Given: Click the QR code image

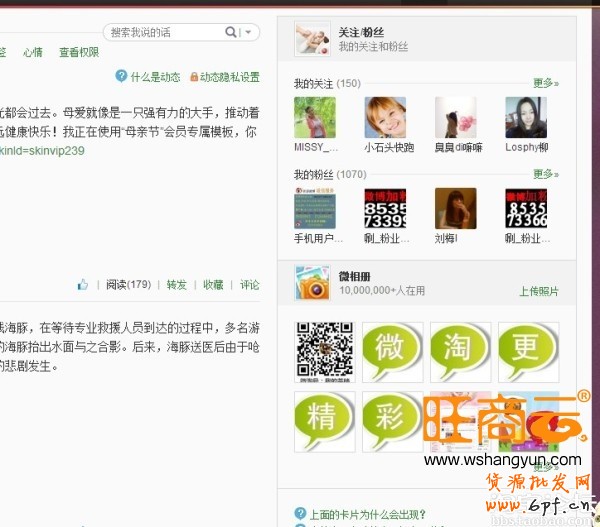Looking at the screenshot, I should (x=323, y=350).
